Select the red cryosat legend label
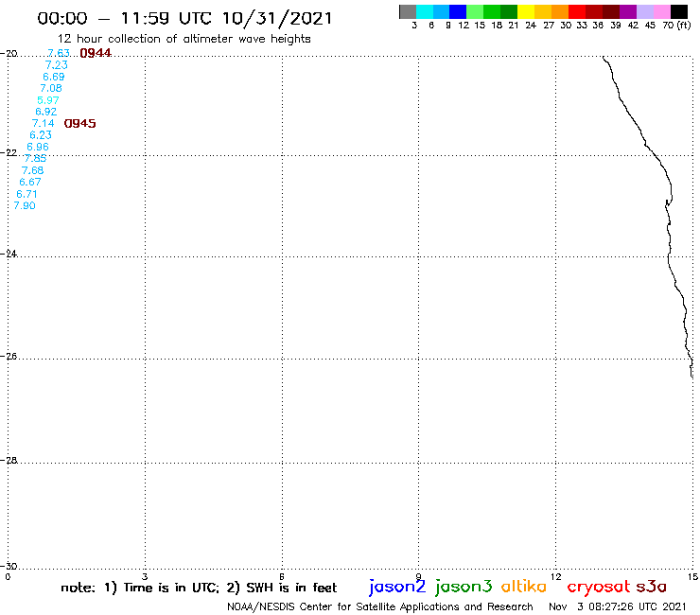This screenshot has width=700, height=615. (x=599, y=588)
